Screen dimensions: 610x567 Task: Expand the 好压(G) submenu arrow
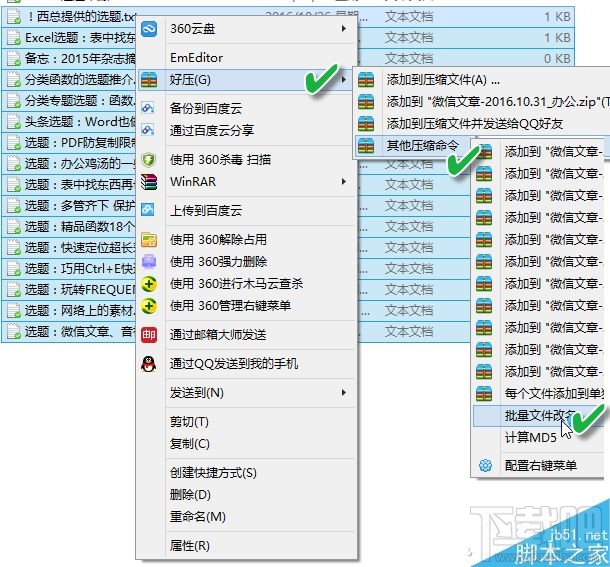[x=344, y=80]
